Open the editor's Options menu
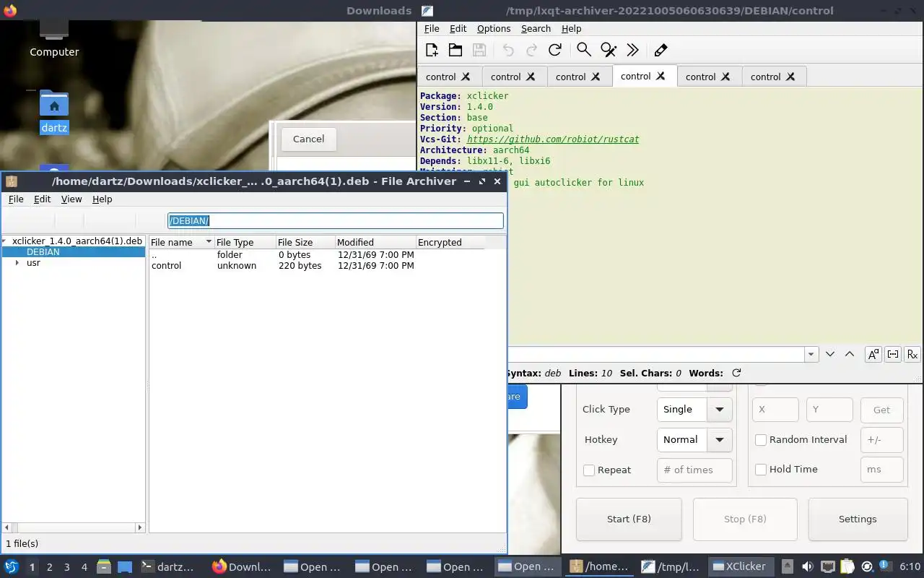The width and height of the screenshot is (924, 578). click(494, 28)
